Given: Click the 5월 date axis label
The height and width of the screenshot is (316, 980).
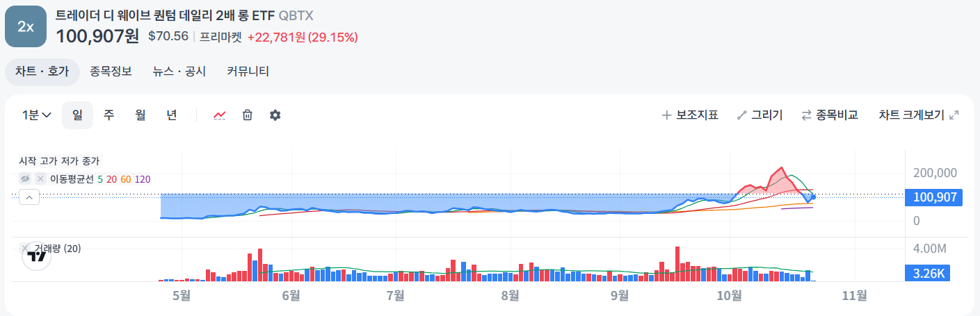Looking at the screenshot, I should click(181, 296).
